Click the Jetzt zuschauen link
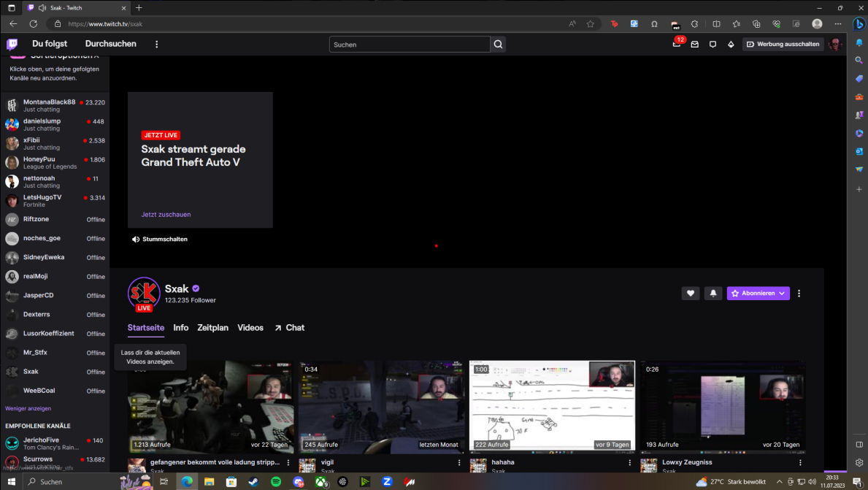The image size is (868, 490). pos(166,215)
